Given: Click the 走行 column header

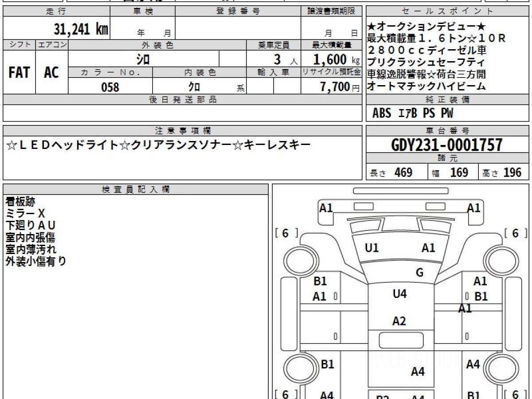Looking at the screenshot, I should (56, 12).
